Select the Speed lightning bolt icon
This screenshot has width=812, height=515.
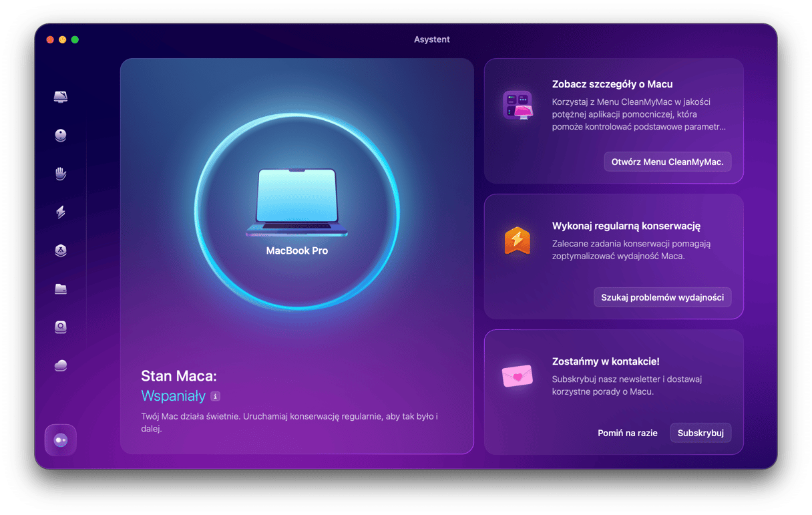pos(61,212)
